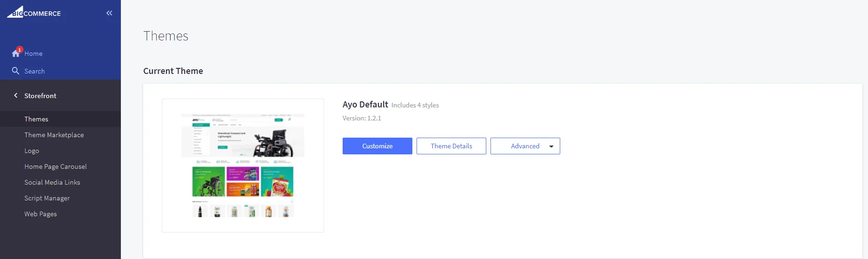Click the caret arrow on Advanced
This screenshot has height=259, width=868.
(x=551, y=146)
